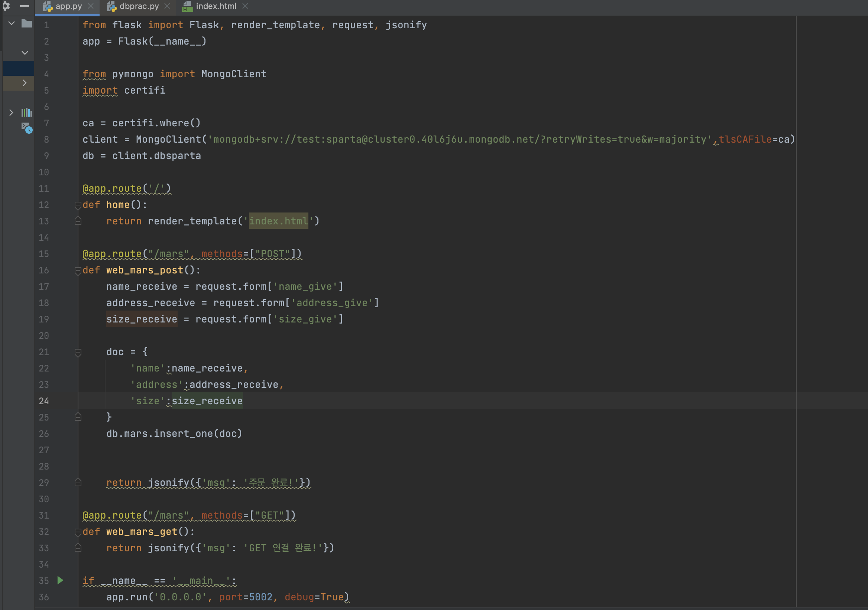Image resolution: width=868 pixels, height=610 pixels.
Task: Click 'client.dbsparta' on line 9
Action: (156, 156)
